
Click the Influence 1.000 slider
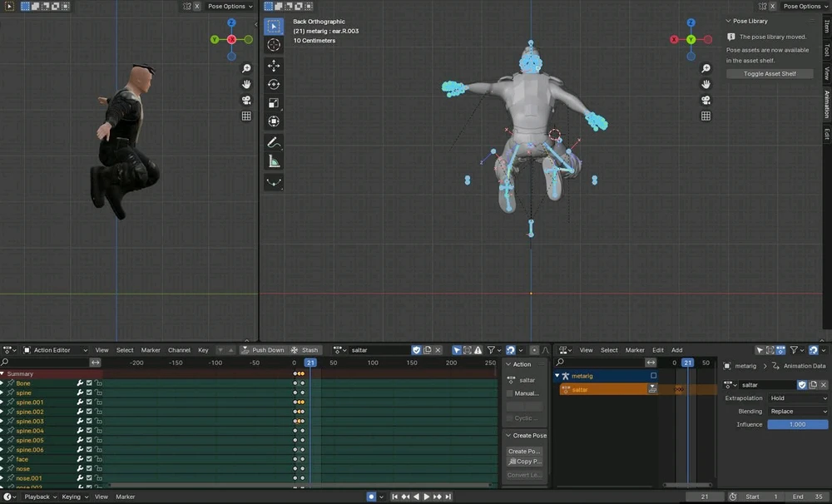click(798, 424)
